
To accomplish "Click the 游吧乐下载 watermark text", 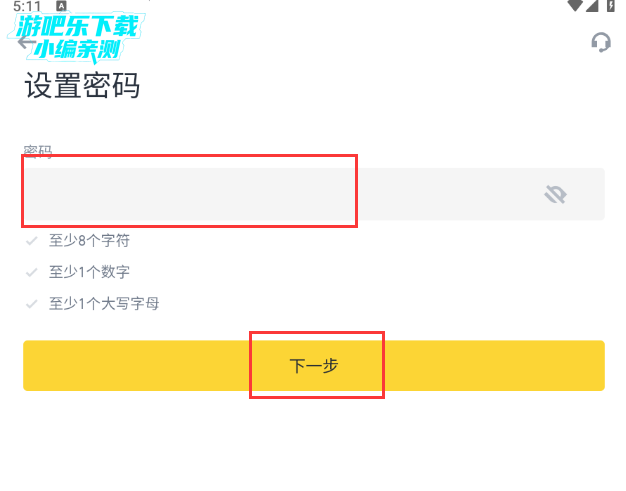I will pyautogui.click(x=77, y=26).
